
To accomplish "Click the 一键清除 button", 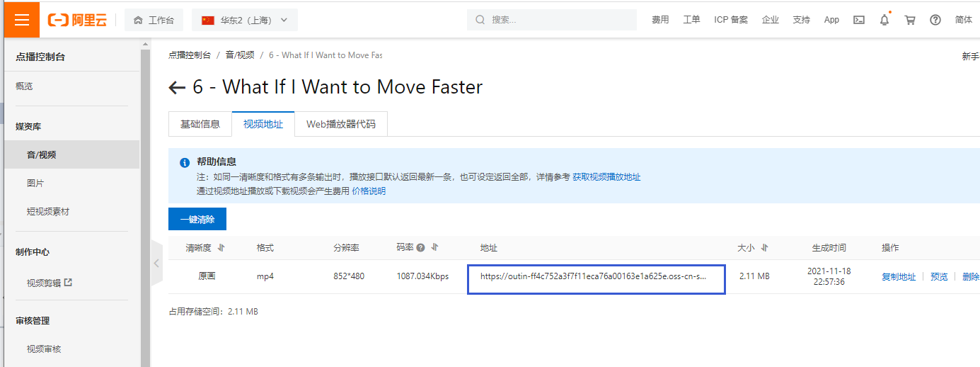I will [197, 219].
